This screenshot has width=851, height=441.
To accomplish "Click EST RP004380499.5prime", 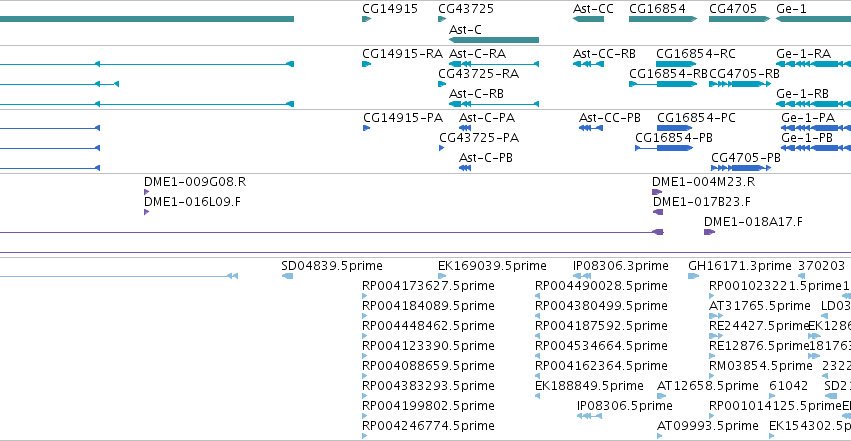I will [x=537, y=316].
